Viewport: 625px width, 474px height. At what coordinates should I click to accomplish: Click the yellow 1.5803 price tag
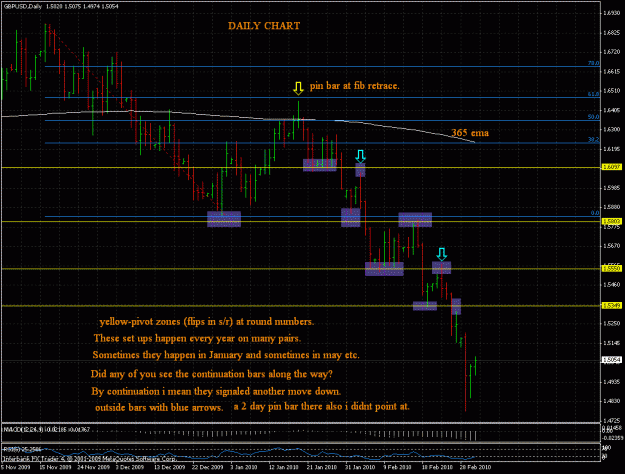[612, 221]
